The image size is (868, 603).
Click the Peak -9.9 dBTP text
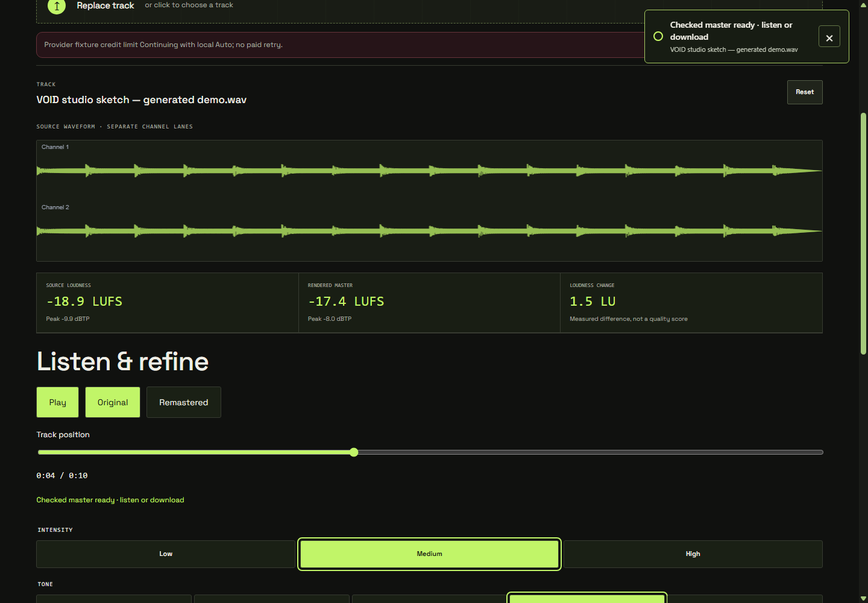point(68,319)
